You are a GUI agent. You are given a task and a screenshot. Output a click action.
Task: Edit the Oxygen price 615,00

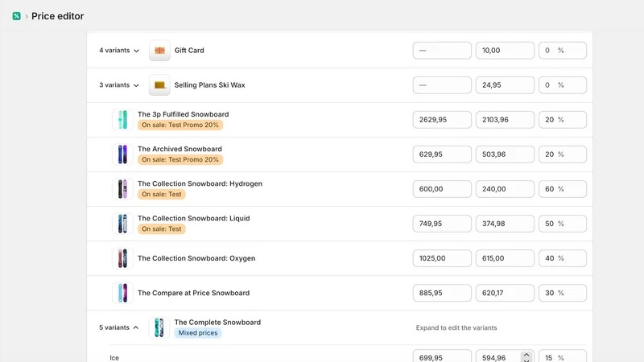pyautogui.click(x=505, y=258)
